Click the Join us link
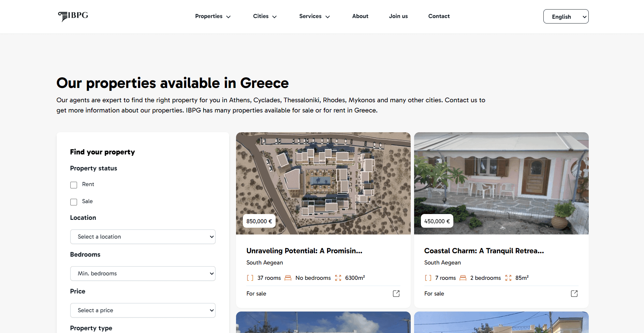 [398, 16]
